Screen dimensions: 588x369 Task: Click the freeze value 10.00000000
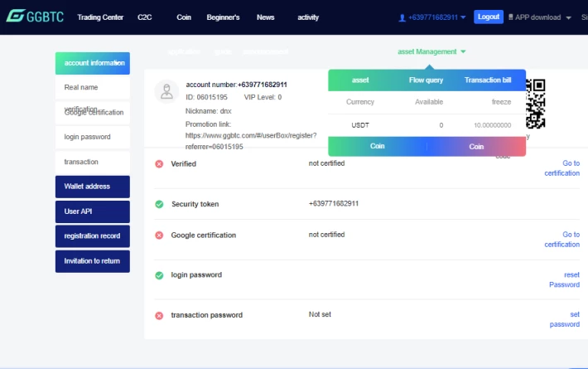492,125
